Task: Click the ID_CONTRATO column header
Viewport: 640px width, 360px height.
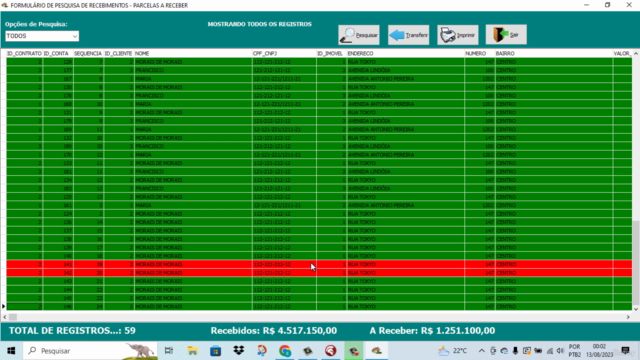Action: [x=24, y=53]
